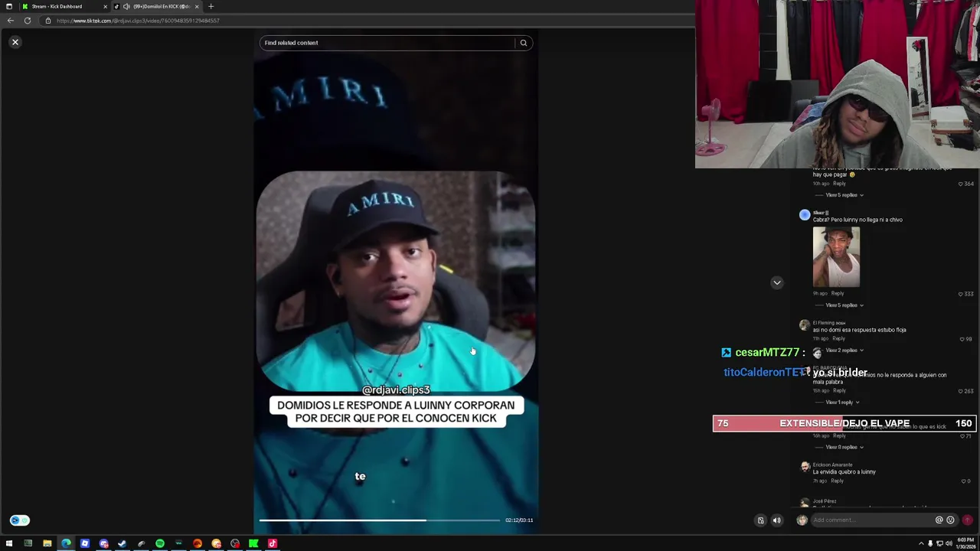Expand View 2 replies under El Fleming

844,350
